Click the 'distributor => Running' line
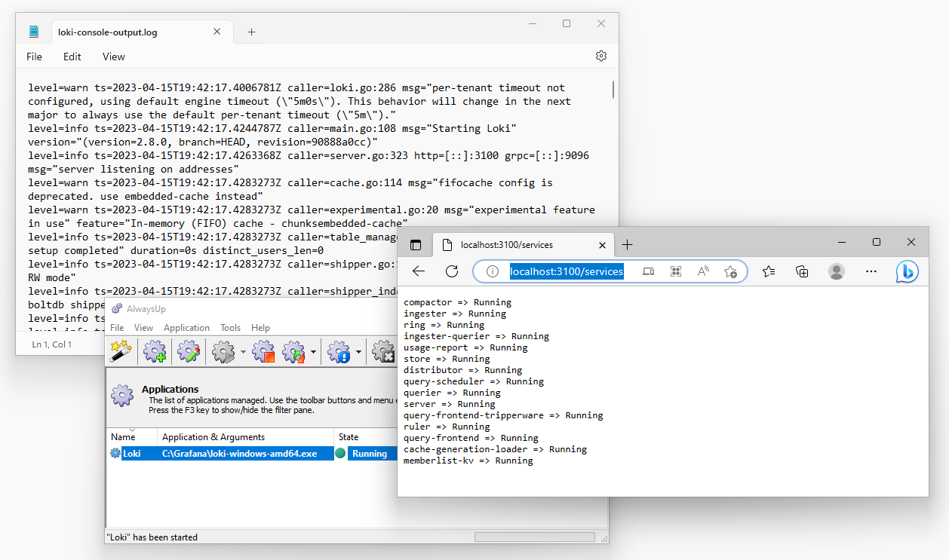Viewport: 949px width, 560px height. [x=463, y=370]
